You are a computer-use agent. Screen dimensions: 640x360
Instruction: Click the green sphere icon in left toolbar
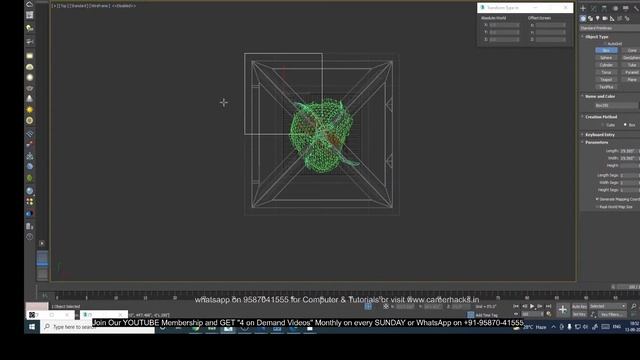[x=29, y=178]
